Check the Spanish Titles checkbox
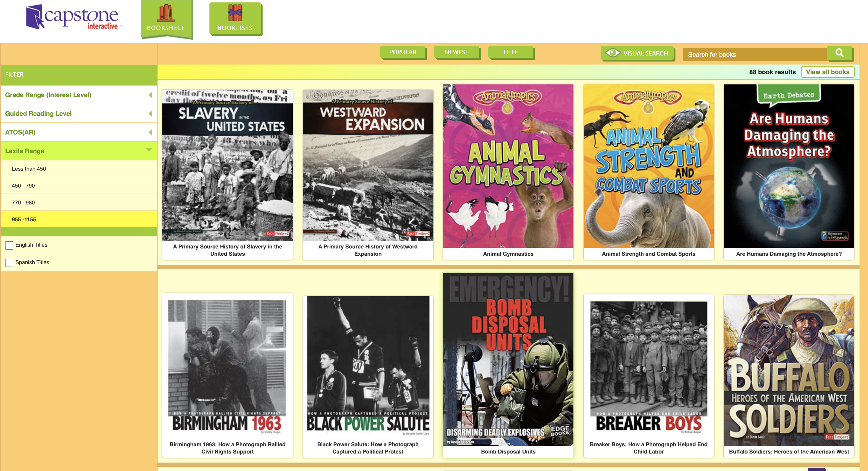Viewport: 868px width, 471px height. [x=9, y=263]
